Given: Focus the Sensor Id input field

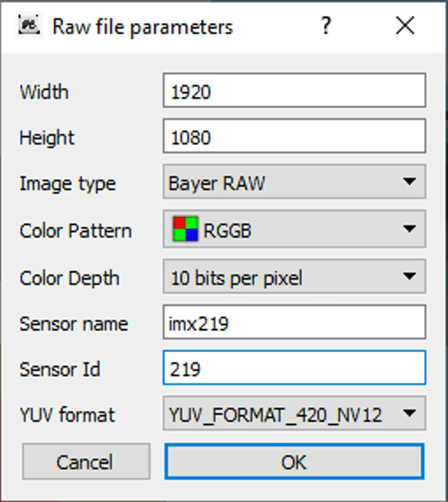Looking at the screenshot, I should (x=294, y=368).
